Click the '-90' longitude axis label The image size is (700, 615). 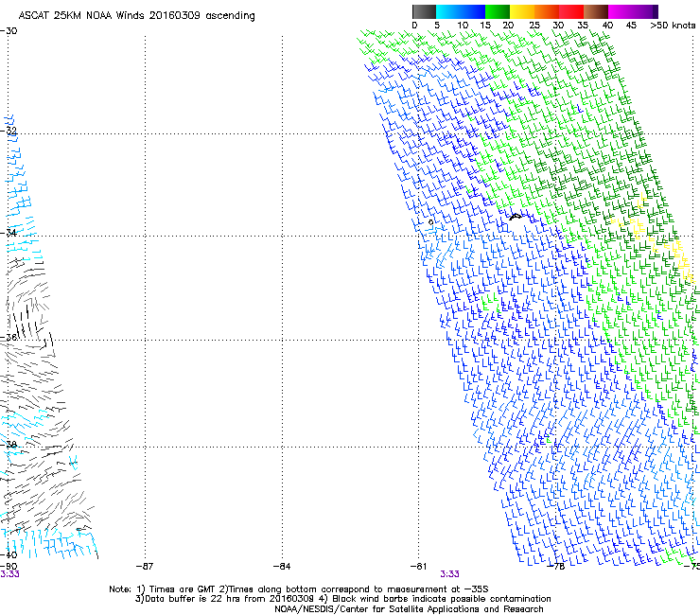coord(9,566)
